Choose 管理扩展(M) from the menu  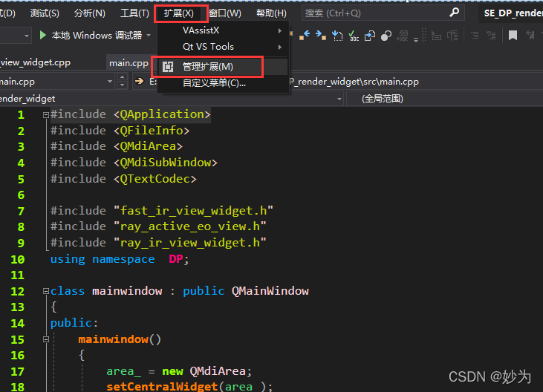pyautogui.click(x=224, y=67)
